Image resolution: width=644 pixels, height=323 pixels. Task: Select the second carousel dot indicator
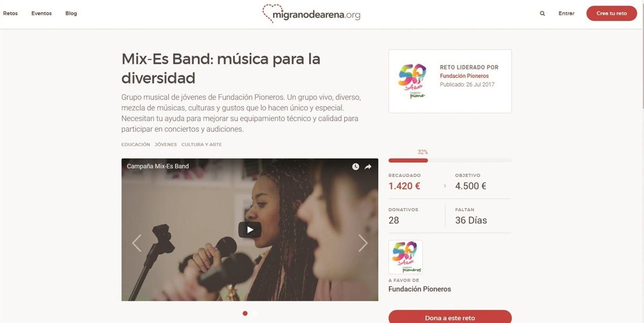(x=254, y=313)
